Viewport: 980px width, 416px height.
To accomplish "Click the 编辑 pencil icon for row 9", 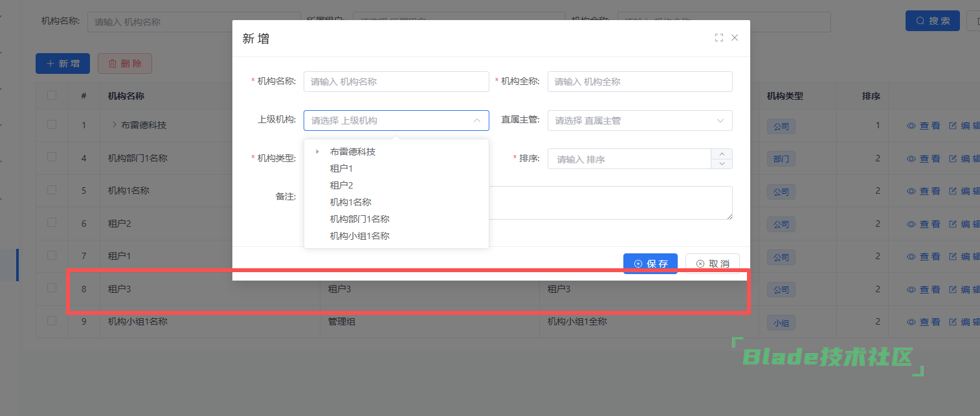I will [x=953, y=321].
